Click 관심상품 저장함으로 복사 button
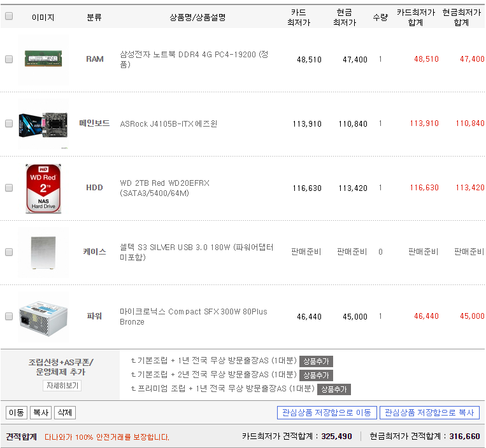 [x=429, y=413]
